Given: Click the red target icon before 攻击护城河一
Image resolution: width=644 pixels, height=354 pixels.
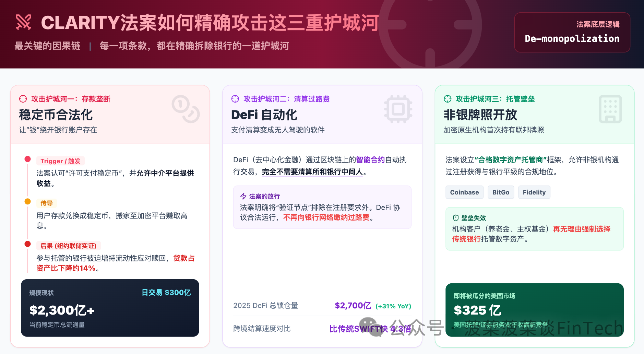Looking at the screenshot, I should click(23, 99).
